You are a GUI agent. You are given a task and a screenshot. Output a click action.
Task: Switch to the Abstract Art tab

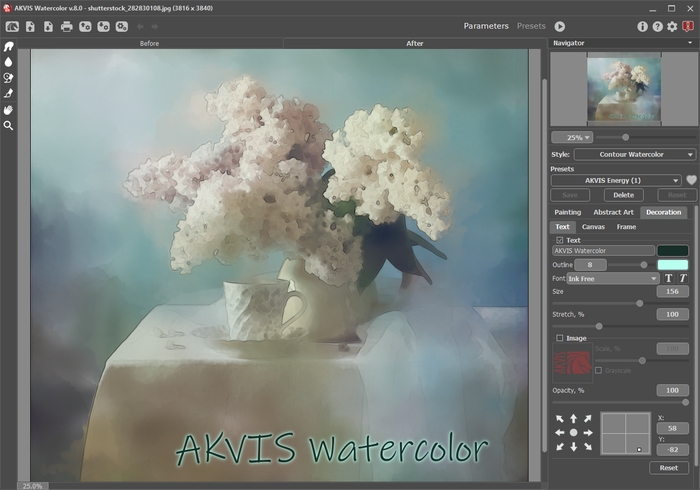click(613, 212)
